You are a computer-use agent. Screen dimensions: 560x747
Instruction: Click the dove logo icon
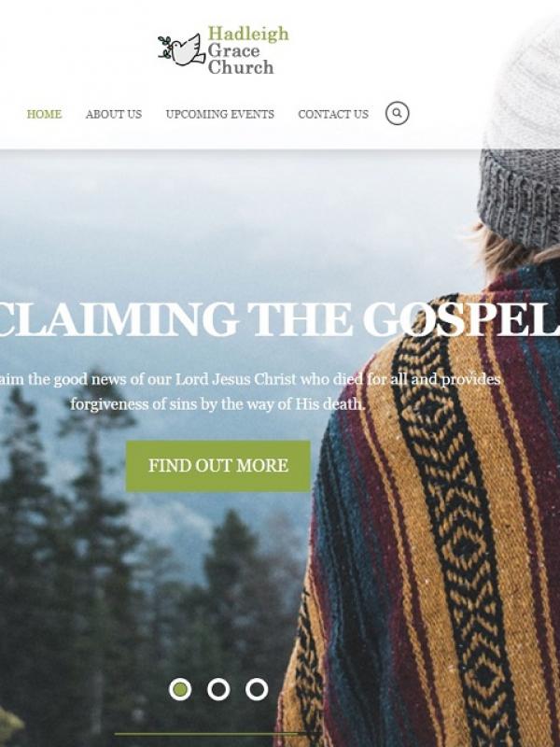click(x=181, y=49)
